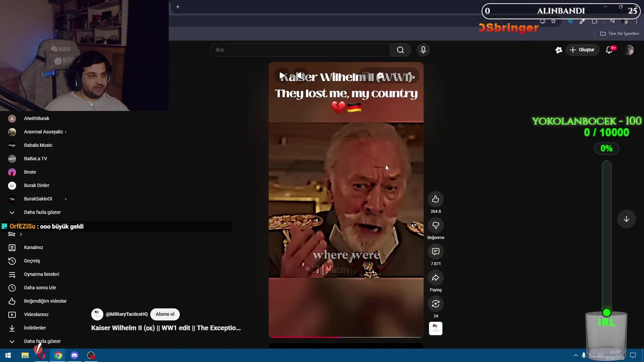Start voice search with the microphone
The image size is (644, 362).
point(423,50)
